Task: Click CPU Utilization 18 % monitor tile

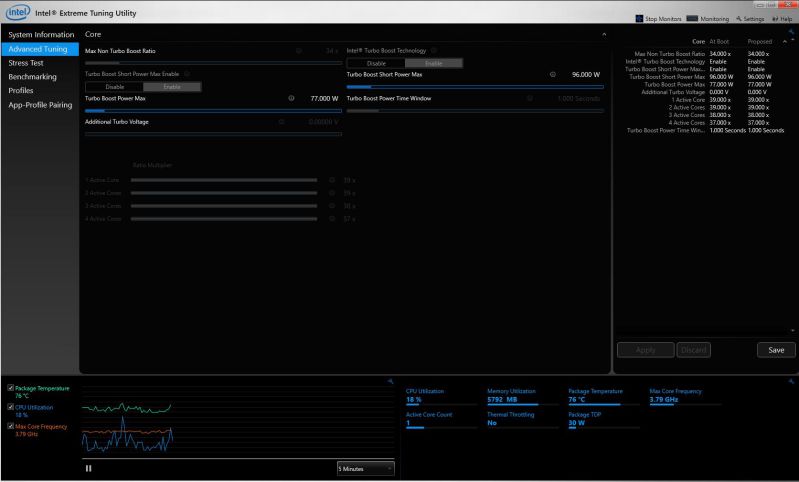Action: 441,396
